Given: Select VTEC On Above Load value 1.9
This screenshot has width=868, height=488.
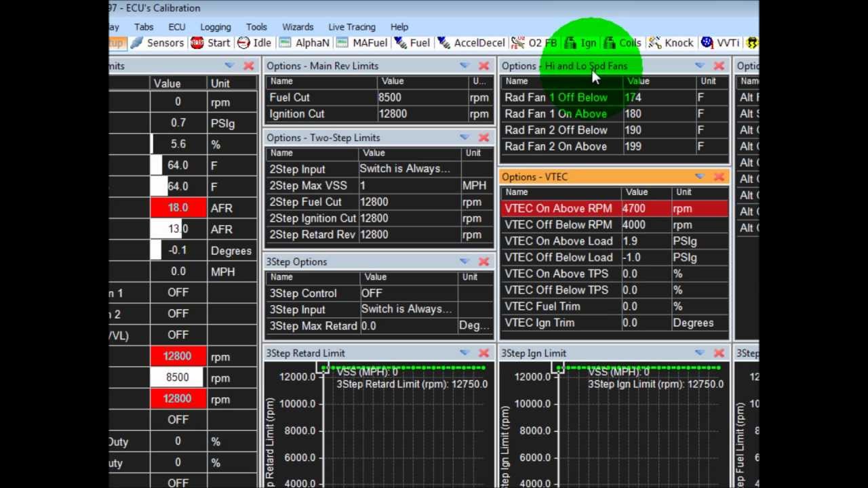Looking at the screenshot, I should [645, 241].
